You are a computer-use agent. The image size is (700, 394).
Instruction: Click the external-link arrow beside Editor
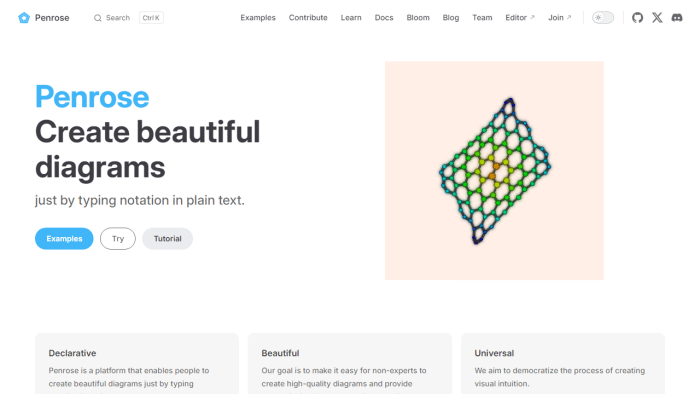[532, 17]
